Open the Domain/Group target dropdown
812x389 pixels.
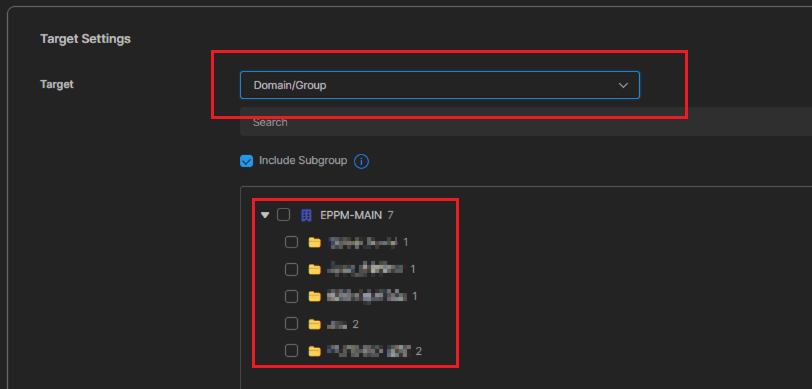tap(440, 85)
